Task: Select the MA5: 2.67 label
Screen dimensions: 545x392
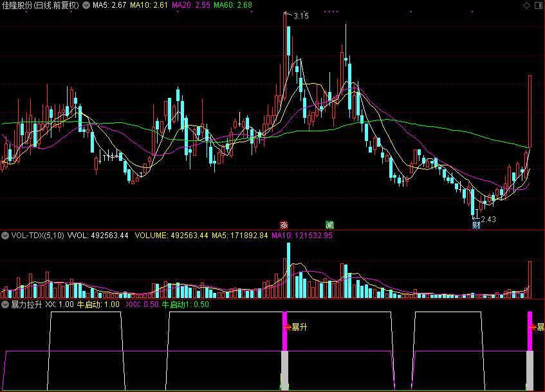Action: click(x=109, y=5)
